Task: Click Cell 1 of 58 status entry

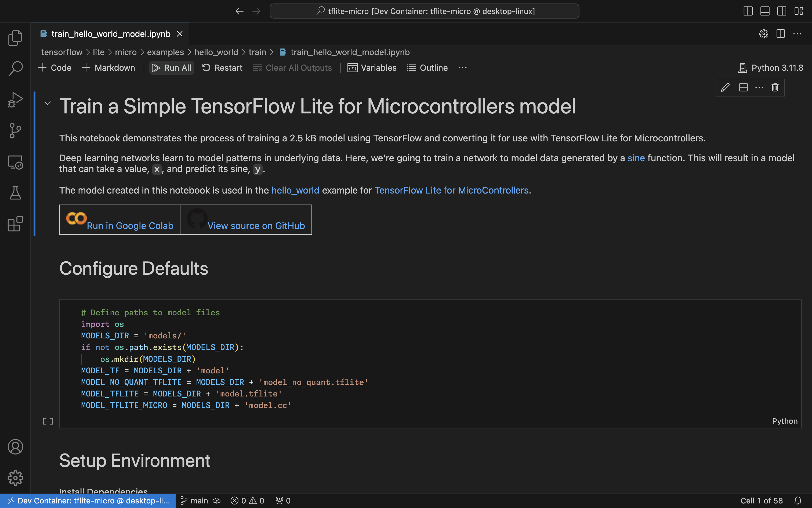Action: (x=762, y=500)
